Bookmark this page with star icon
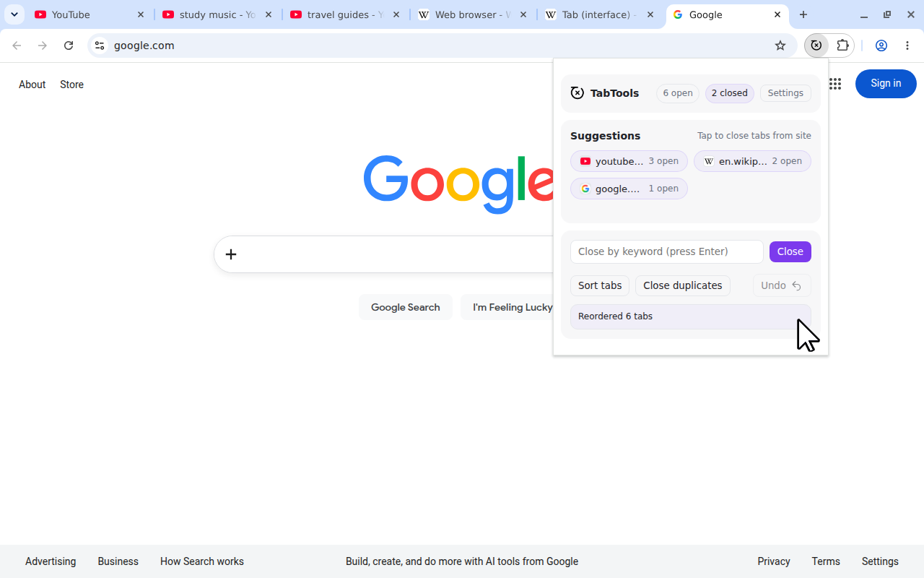This screenshot has width=924, height=578. tap(780, 46)
